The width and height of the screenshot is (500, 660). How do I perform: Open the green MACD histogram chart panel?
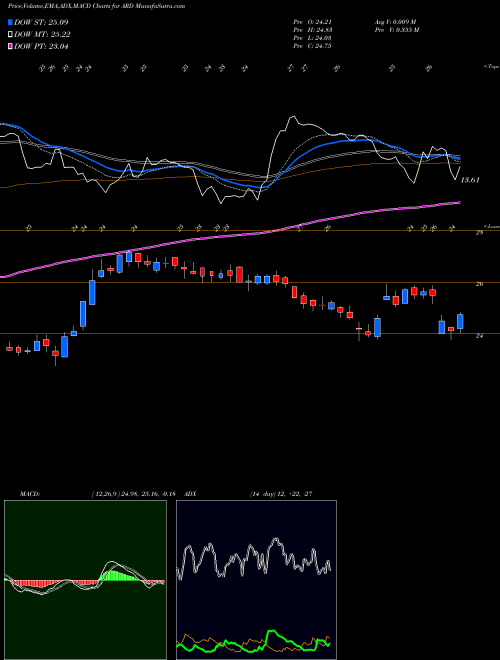pyautogui.click(x=85, y=580)
